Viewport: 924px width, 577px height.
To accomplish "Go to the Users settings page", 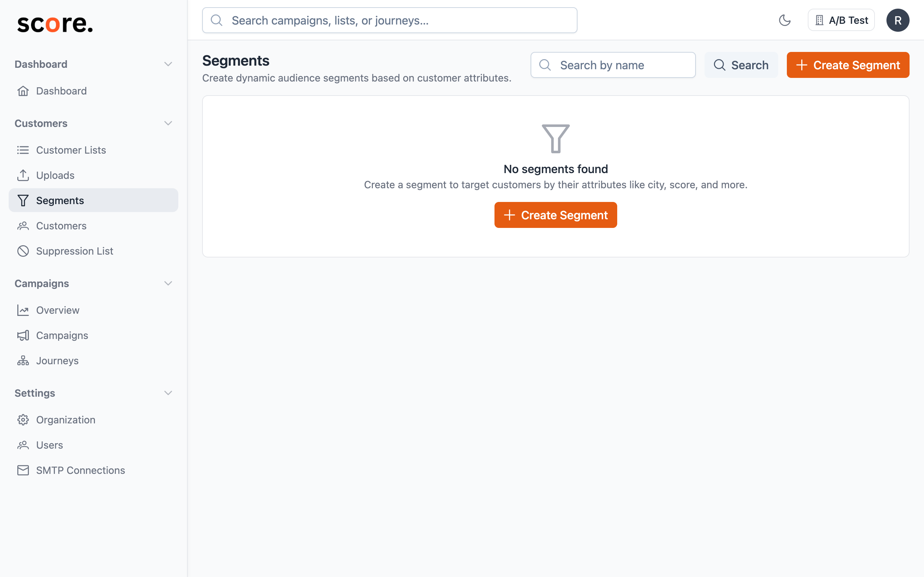I will (x=50, y=445).
